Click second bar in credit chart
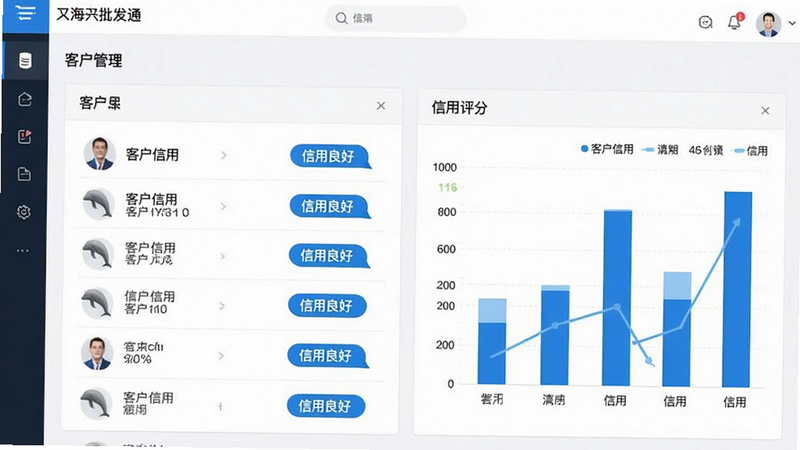 (x=555, y=335)
